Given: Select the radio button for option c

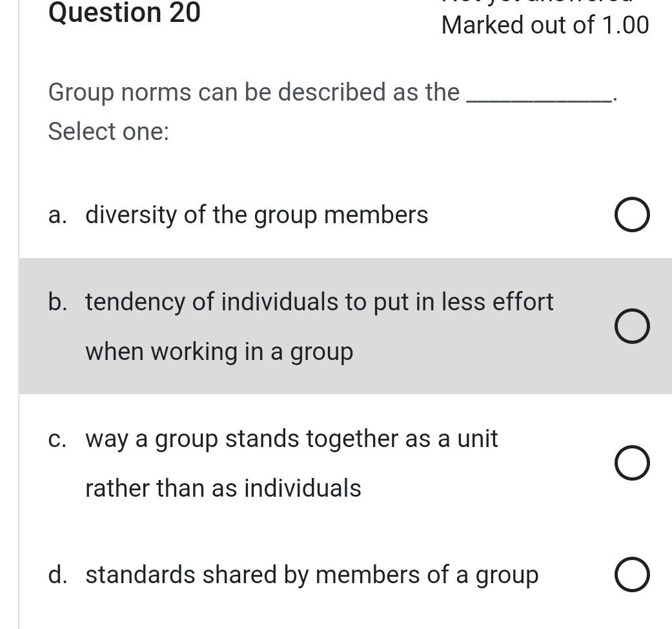Looking at the screenshot, I should [632, 463].
